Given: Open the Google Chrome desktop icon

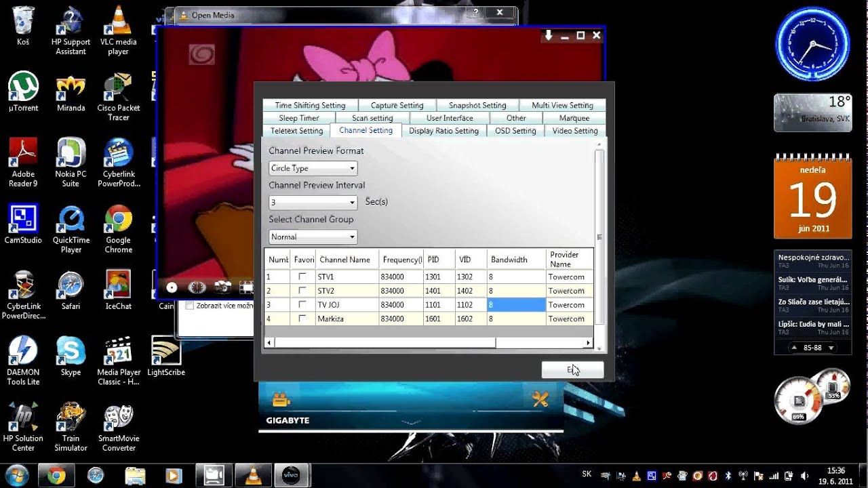Looking at the screenshot, I should click(118, 229).
